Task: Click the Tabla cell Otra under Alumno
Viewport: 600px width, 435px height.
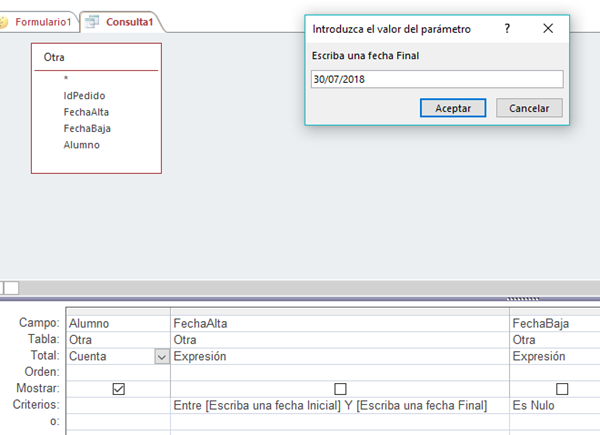Action: tap(118, 340)
